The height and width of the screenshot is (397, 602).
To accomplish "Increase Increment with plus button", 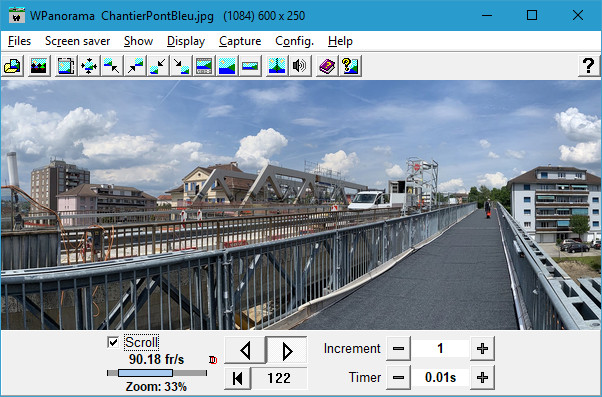I will (482, 349).
